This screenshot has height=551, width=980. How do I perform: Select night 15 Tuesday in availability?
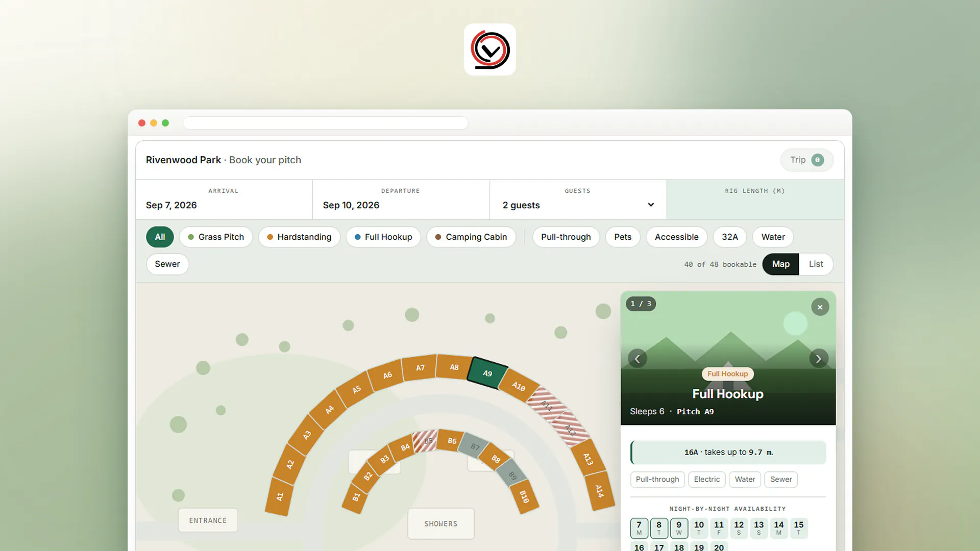click(799, 528)
